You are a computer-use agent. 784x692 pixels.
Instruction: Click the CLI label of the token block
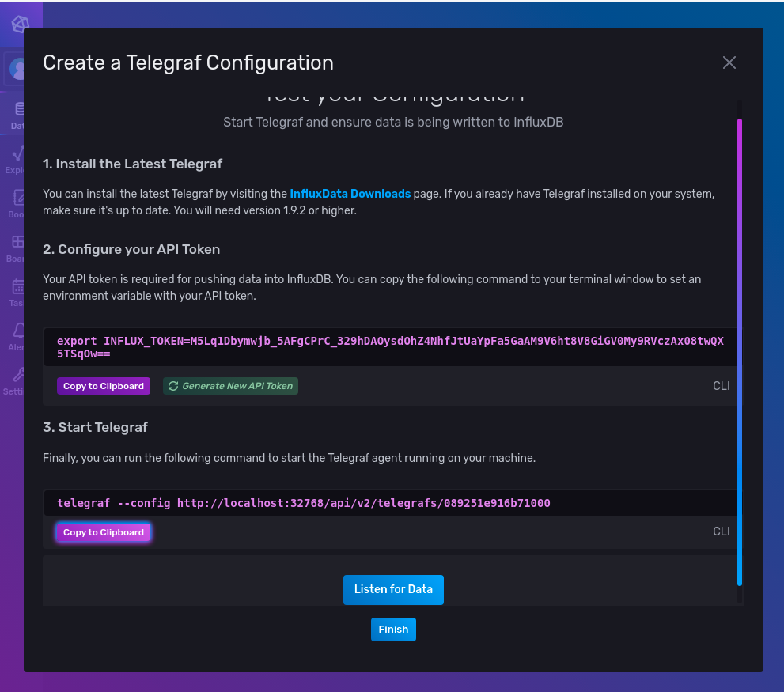point(721,386)
